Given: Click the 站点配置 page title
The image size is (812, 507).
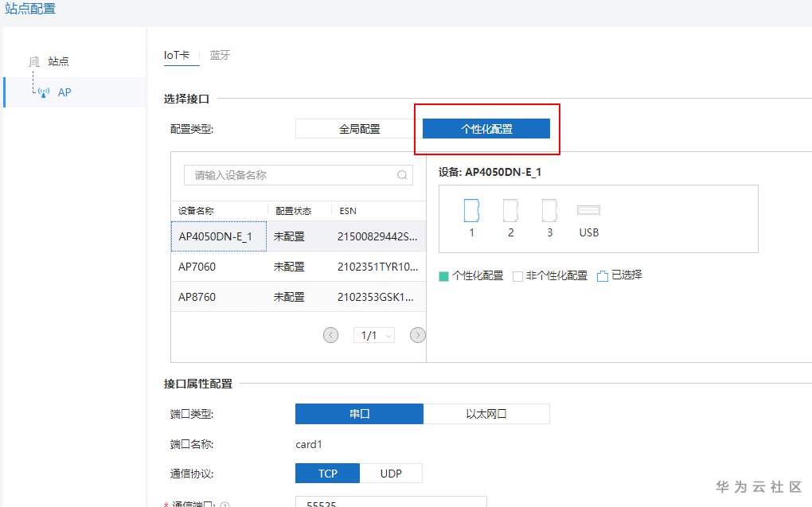Looking at the screenshot, I should (30, 9).
